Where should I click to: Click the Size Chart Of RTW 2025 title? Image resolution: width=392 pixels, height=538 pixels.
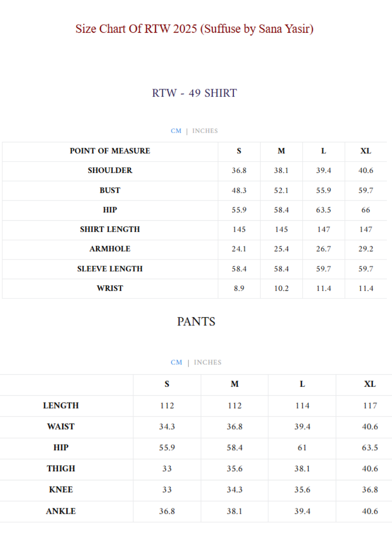(x=194, y=29)
